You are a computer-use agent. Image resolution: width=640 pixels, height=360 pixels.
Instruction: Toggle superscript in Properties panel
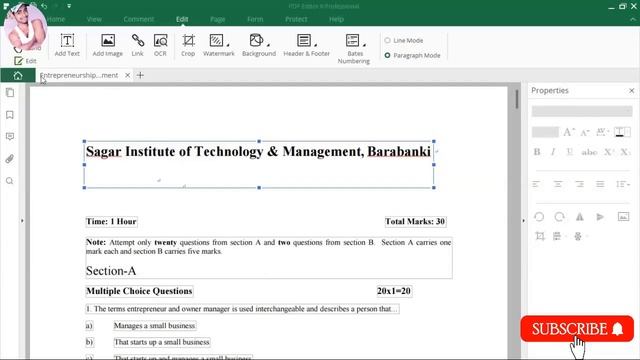pyautogui.click(x=609, y=152)
